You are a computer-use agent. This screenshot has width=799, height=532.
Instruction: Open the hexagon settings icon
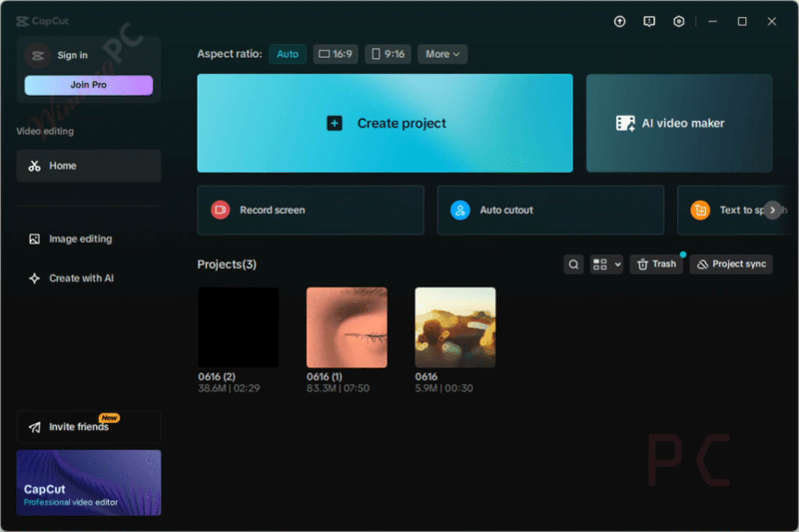pyautogui.click(x=679, y=21)
